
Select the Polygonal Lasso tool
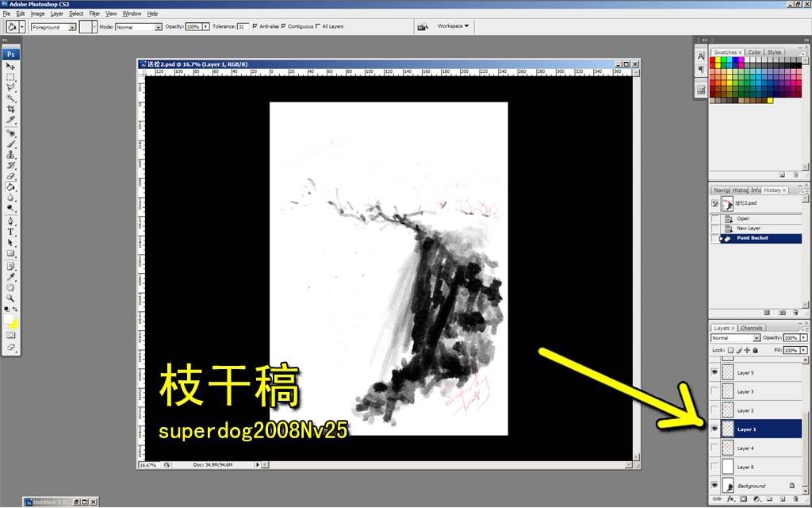[10, 87]
